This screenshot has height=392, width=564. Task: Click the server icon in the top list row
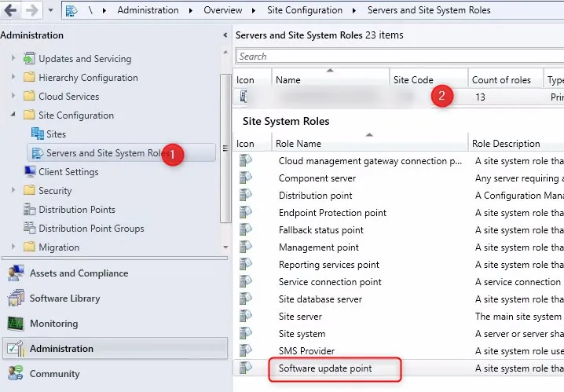[244, 97]
